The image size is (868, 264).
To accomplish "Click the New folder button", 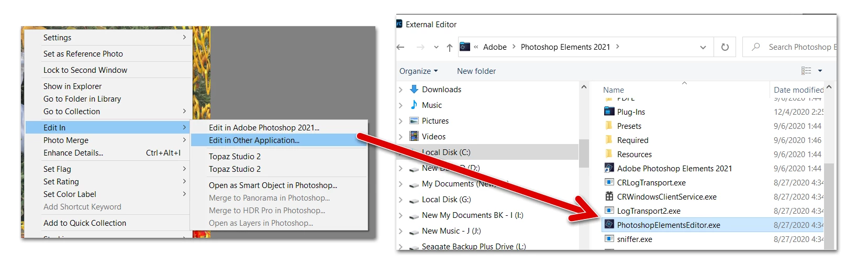I will pos(476,71).
